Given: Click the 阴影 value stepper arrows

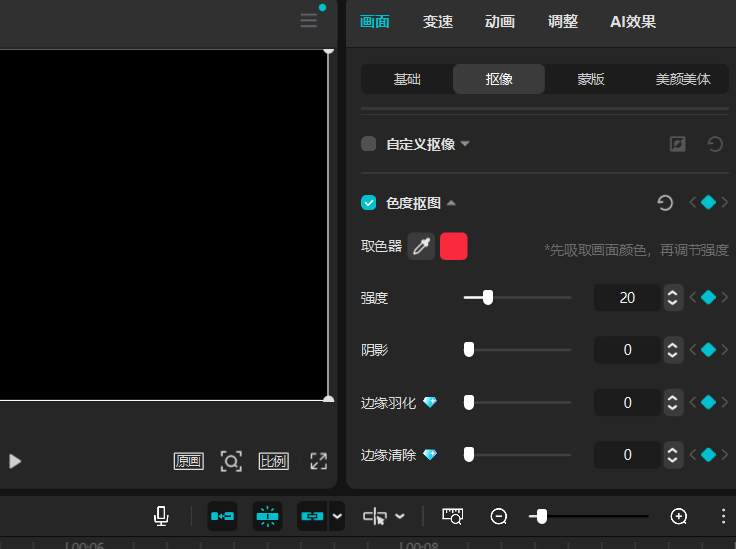Looking at the screenshot, I should [x=673, y=350].
